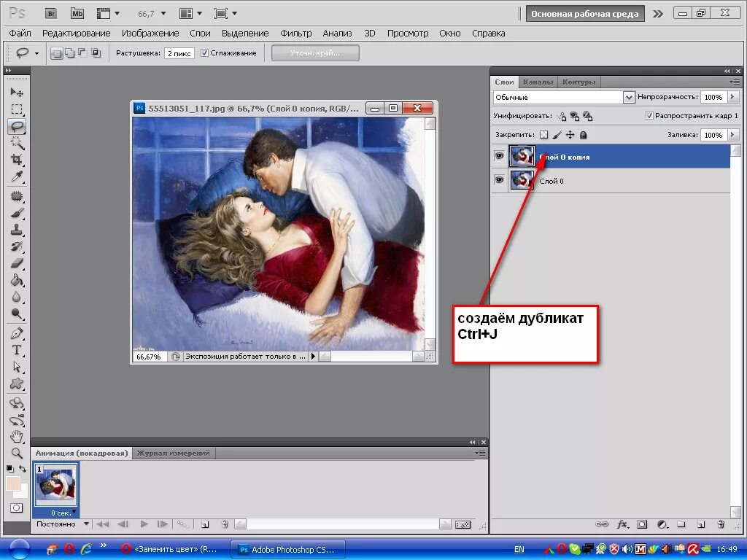Open Mini Bridge from the top bar
747x560 pixels.
pos(77,13)
